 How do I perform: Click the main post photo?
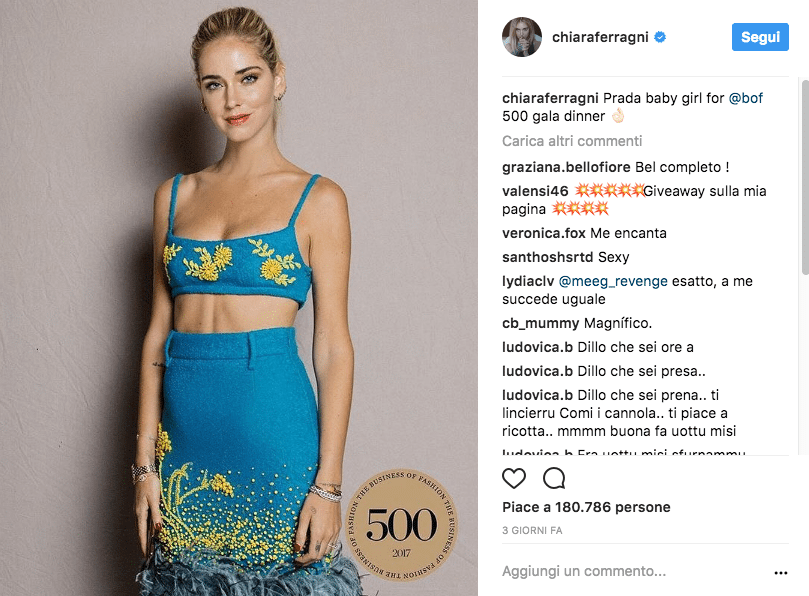click(x=239, y=298)
